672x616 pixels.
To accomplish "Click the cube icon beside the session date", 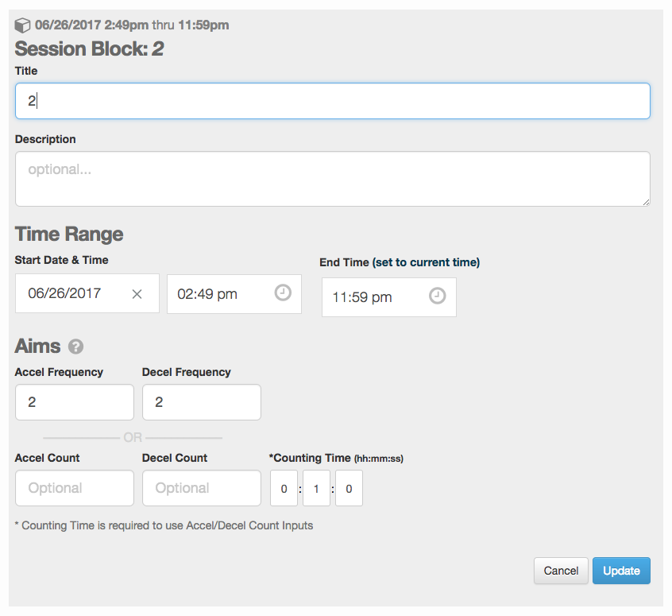I will click(22, 25).
